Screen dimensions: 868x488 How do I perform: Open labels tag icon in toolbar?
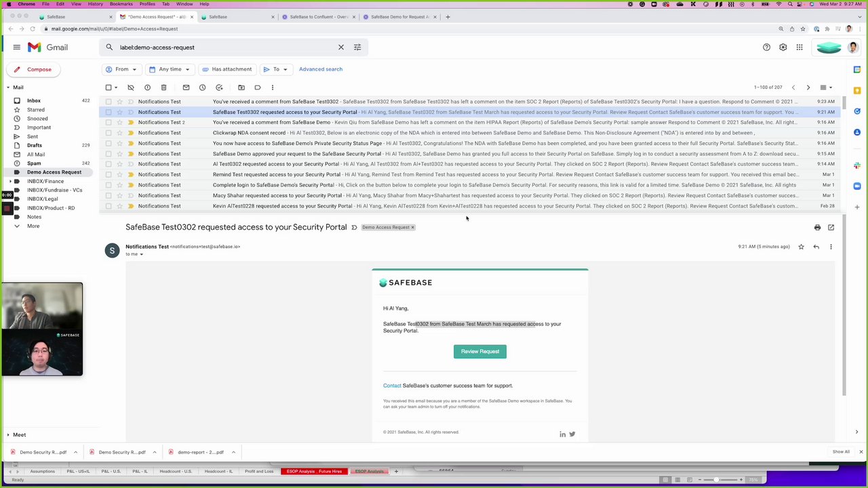258,87
